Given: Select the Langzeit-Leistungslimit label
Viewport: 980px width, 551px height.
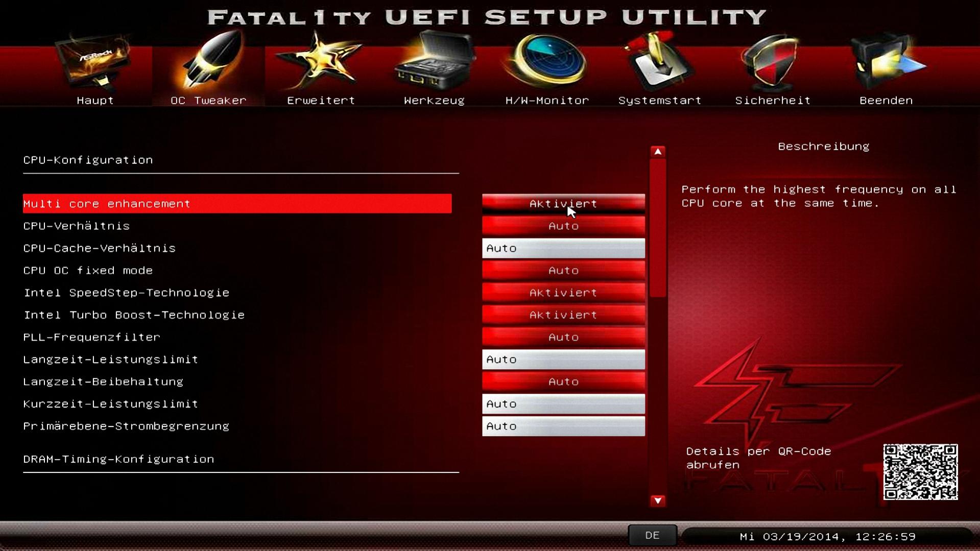Looking at the screenshot, I should 111,360.
